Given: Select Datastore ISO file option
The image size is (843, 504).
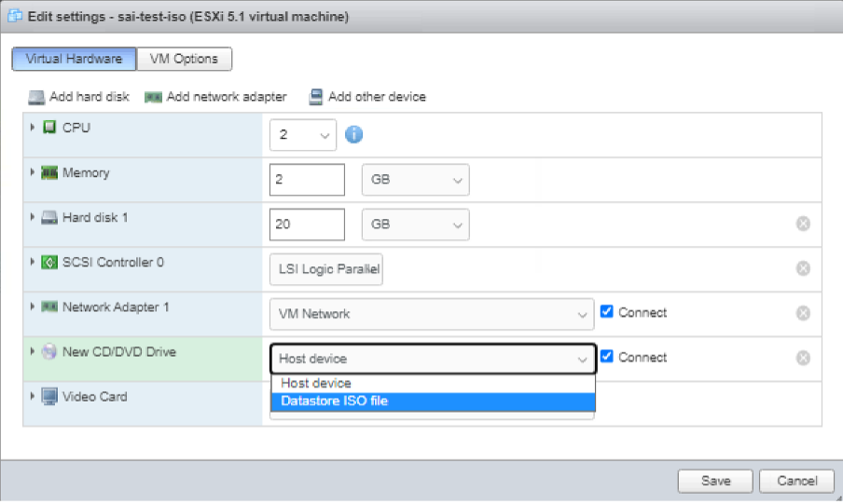Looking at the screenshot, I should coord(433,402).
